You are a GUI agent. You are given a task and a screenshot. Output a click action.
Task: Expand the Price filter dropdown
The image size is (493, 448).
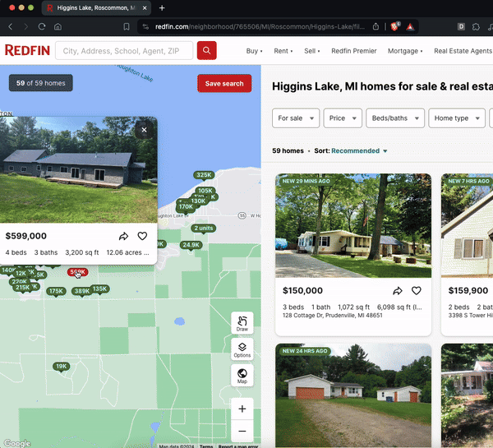pyautogui.click(x=343, y=118)
